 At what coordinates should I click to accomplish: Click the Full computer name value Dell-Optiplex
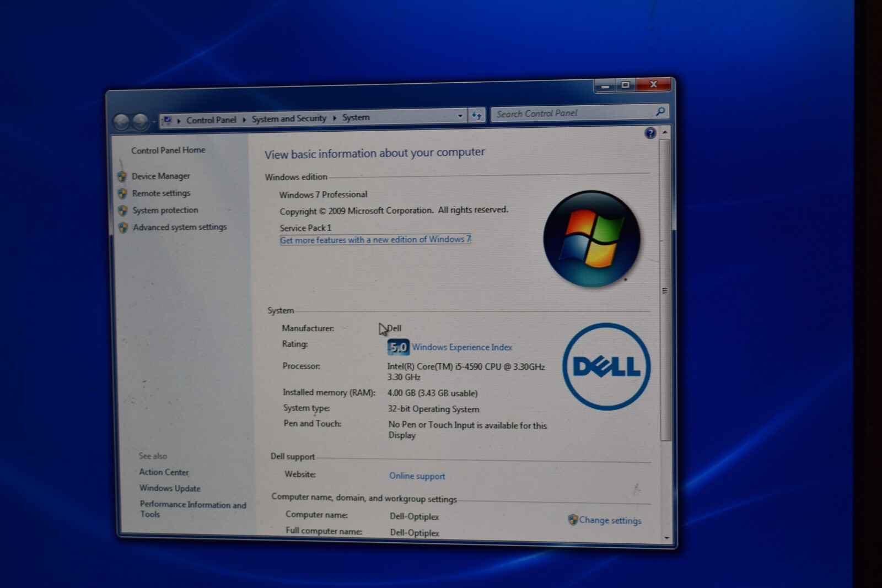pos(415,532)
